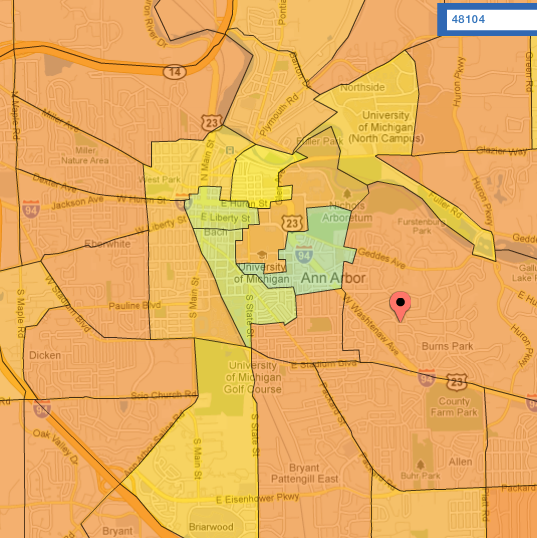537x538 pixels.
Task: Click the tree icon at Buhr Park
Action: 421,465
